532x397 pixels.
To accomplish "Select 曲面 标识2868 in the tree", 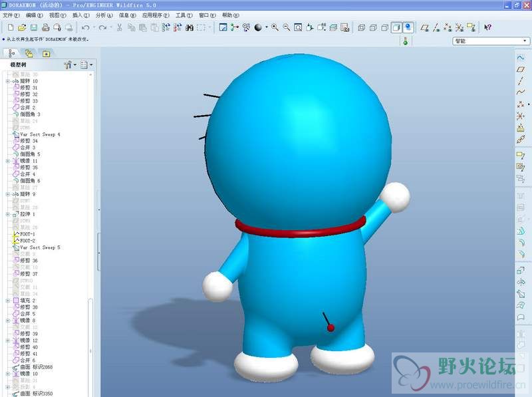I will pos(33,367).
